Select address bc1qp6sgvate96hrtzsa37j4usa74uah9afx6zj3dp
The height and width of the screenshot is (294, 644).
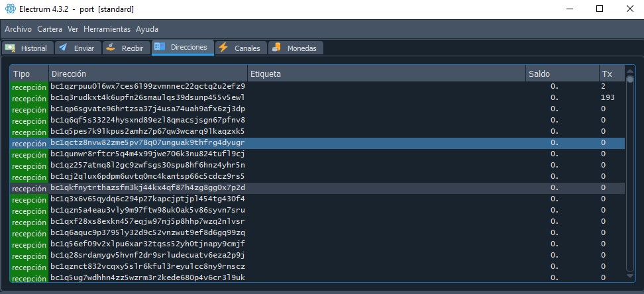tap(148, 109)
